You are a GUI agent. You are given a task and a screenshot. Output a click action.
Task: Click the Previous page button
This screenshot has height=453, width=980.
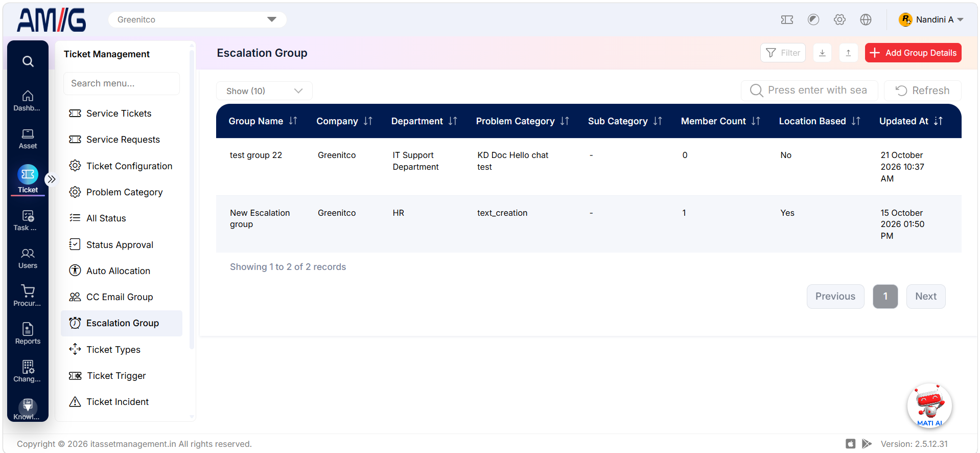pyautogui.click(x=835, y=297)
